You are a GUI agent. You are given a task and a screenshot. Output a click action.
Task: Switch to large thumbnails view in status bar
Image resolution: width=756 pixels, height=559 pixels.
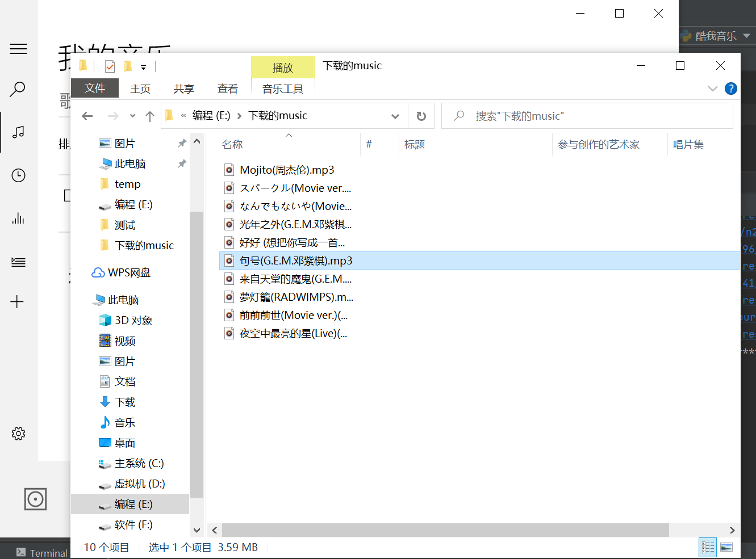coord(728,547)
